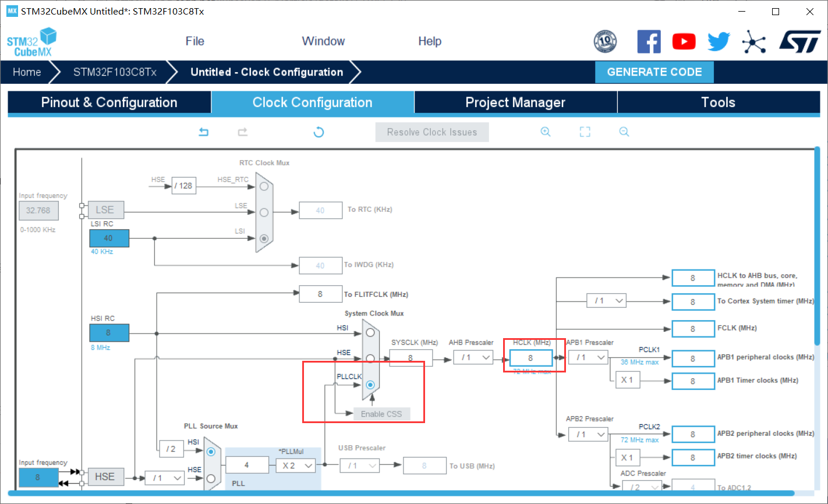Screen dimensions: 828x504
Task: Open the Window menu
Action: coord(323,41)
